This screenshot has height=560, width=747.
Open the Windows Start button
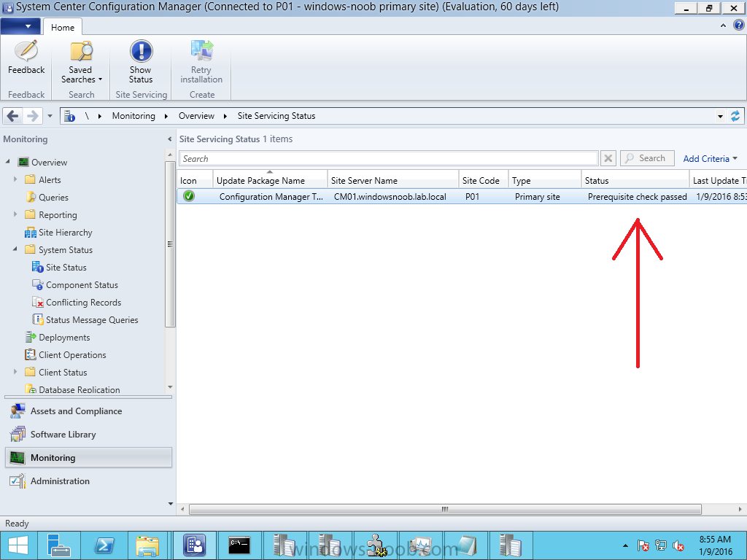[x=18, y=545]
